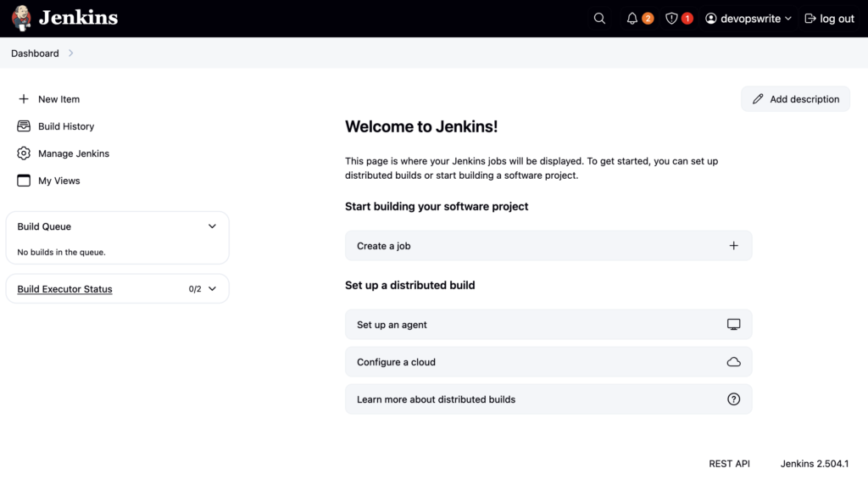Expand Build Executor Status chevron
This screenshot has height=485, width=868.
tap(212, 289)
